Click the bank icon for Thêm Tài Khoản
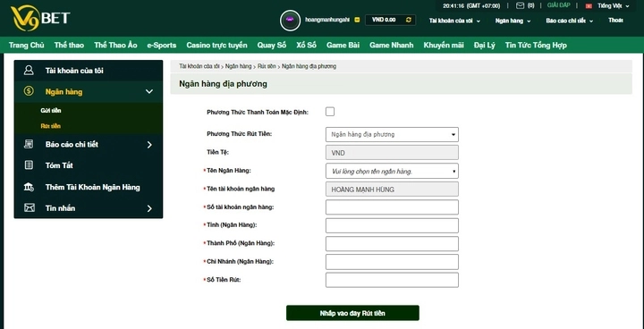Screen dimensions: 644x329 [x=29, y=187]
